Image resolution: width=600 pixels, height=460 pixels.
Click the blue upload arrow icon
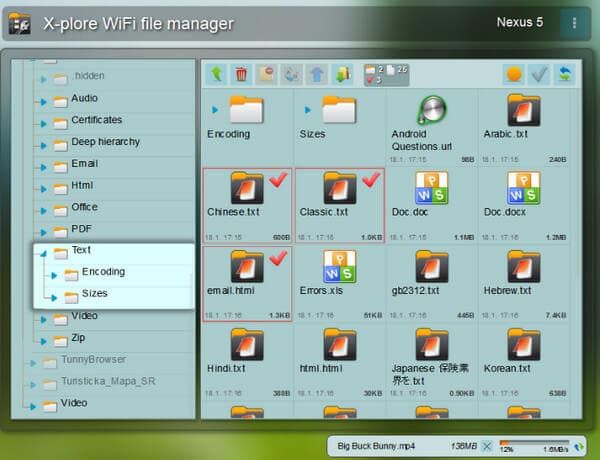point(317,74)
